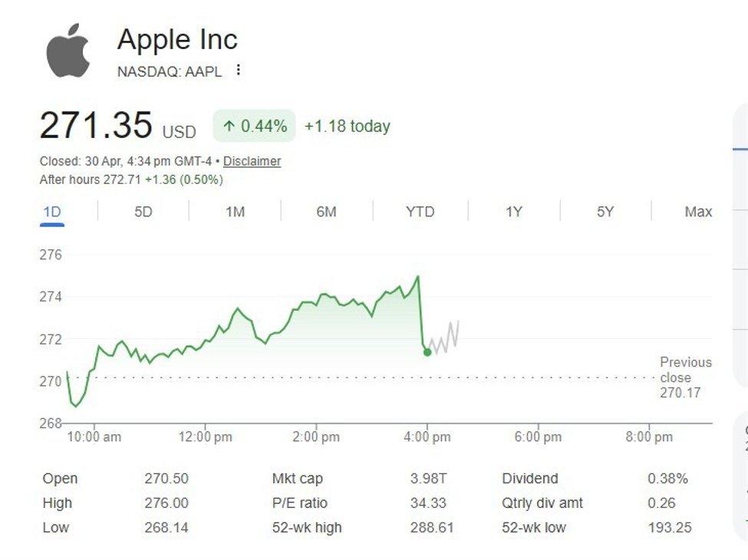Click the Apple Inc company title
The width and height of the screenshot is (748, 560).
click(177, 40)
